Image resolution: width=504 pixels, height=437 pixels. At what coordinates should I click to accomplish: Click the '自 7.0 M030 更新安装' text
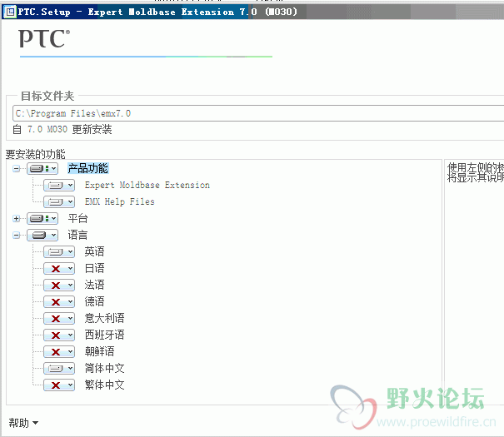coord(62,130)
